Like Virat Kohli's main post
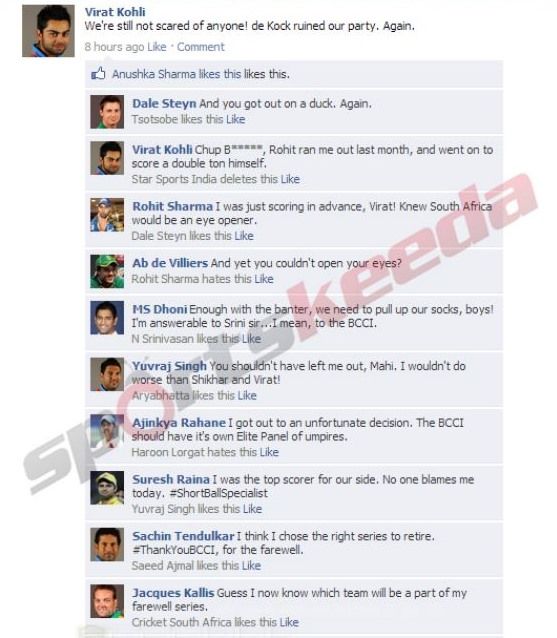The width and height of the screenshot is (557, 638). (x=157, y=47)
